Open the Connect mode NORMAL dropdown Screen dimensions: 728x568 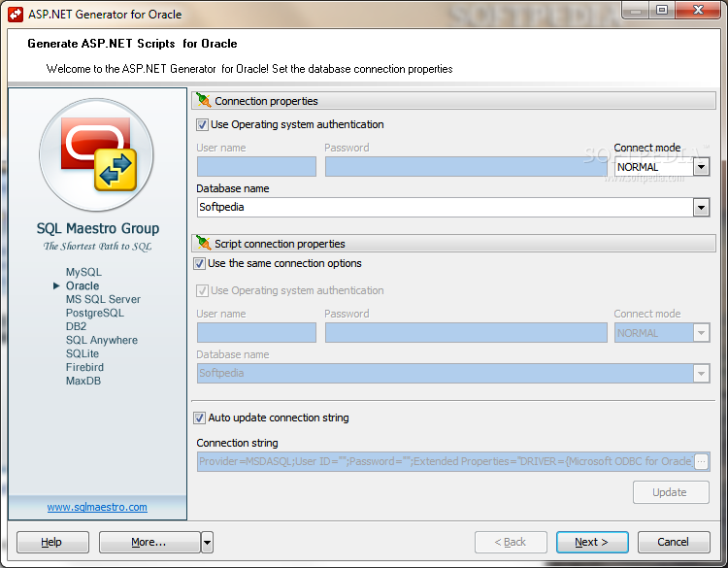click(x=701, y=167)
